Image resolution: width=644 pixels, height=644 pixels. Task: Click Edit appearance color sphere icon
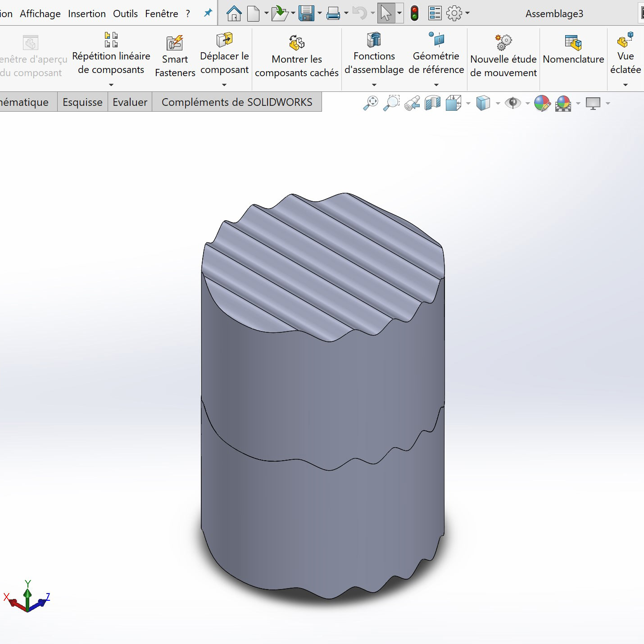pos(542,103)
